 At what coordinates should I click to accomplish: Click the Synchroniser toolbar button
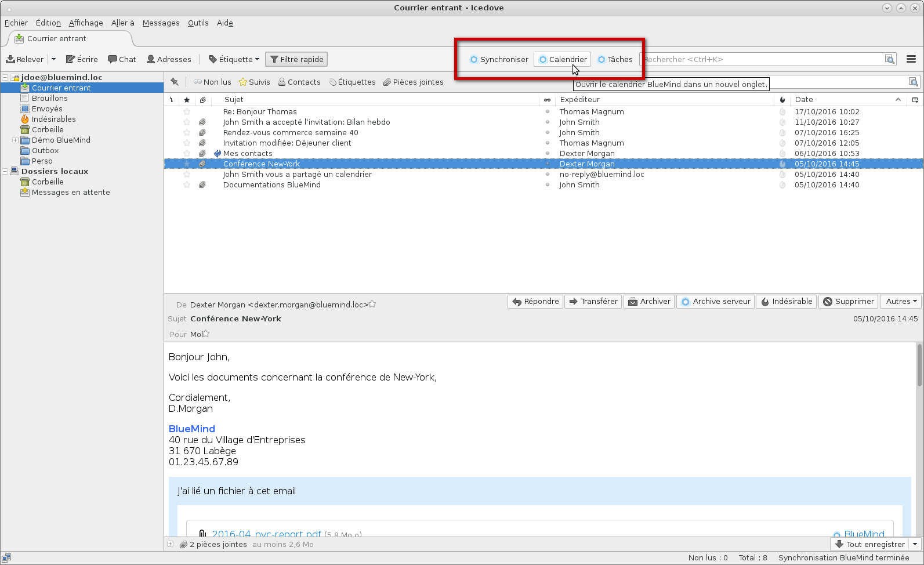pyautogui.click(x=499, y=59)
